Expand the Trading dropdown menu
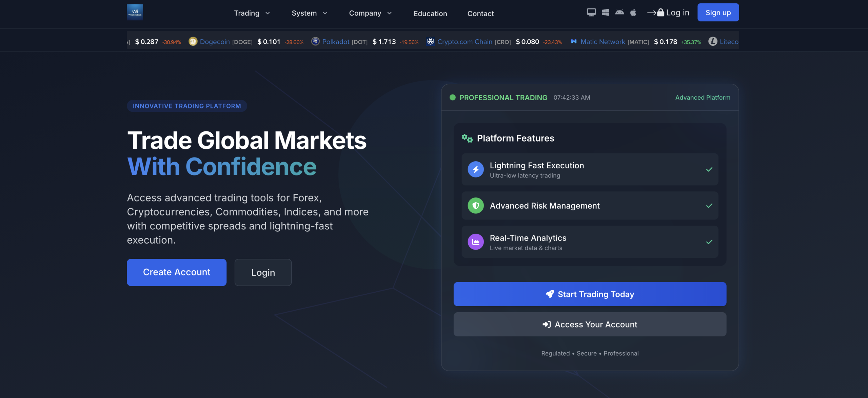 point(252,13)
